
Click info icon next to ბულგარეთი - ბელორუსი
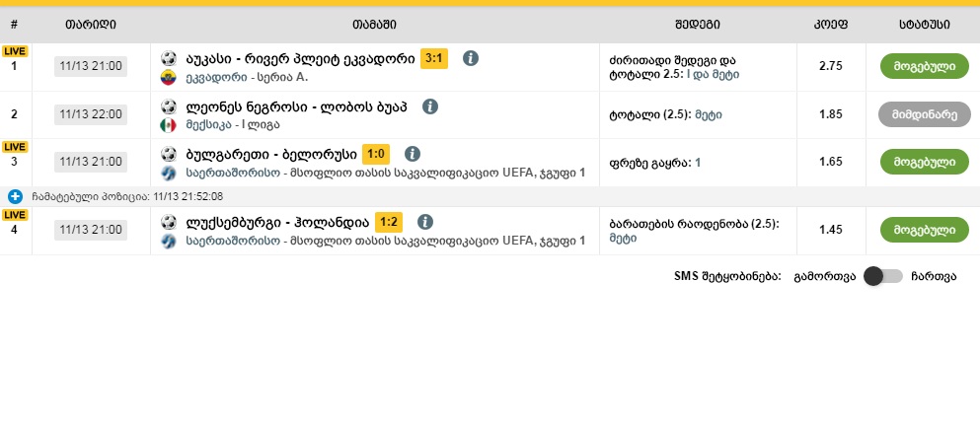point(413,154)
